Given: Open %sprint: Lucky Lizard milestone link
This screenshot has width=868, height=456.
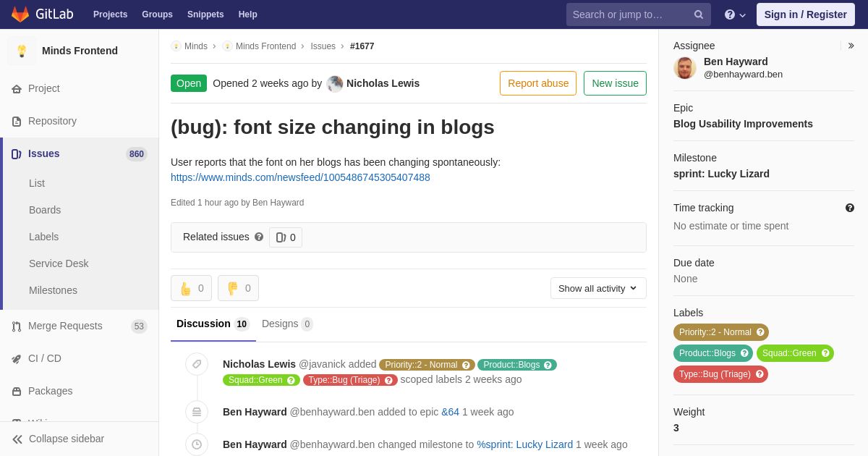Looking at the screenshot, I should [x=524, y=444].
